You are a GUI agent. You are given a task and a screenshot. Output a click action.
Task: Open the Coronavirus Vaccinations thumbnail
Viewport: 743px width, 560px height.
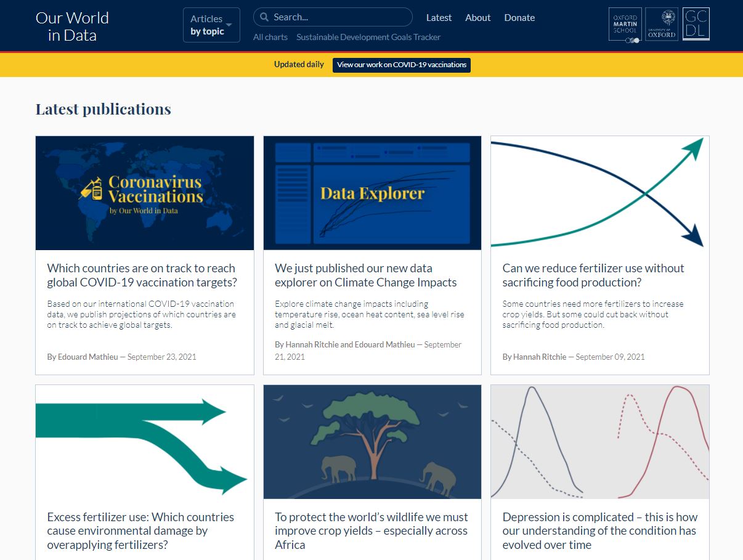tap(145, 193)
